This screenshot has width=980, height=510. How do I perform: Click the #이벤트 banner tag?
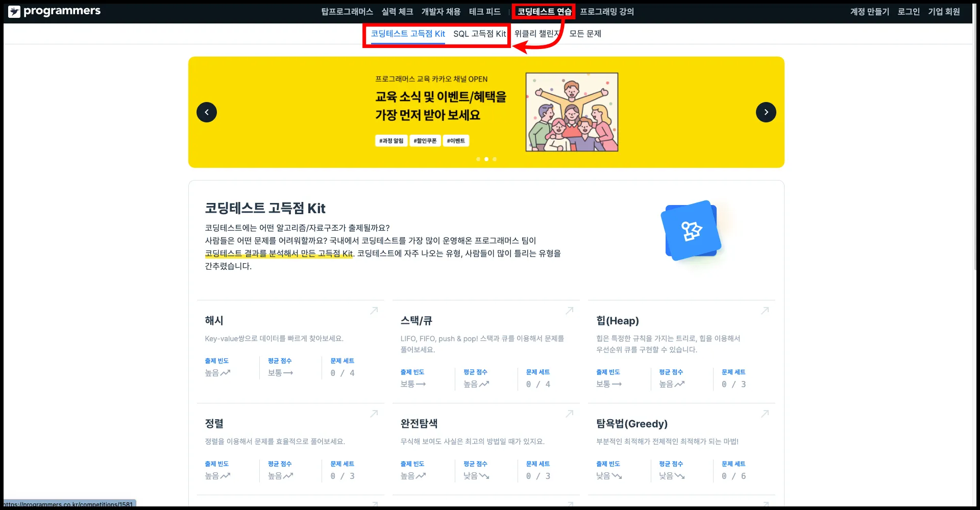pos(456,141)
